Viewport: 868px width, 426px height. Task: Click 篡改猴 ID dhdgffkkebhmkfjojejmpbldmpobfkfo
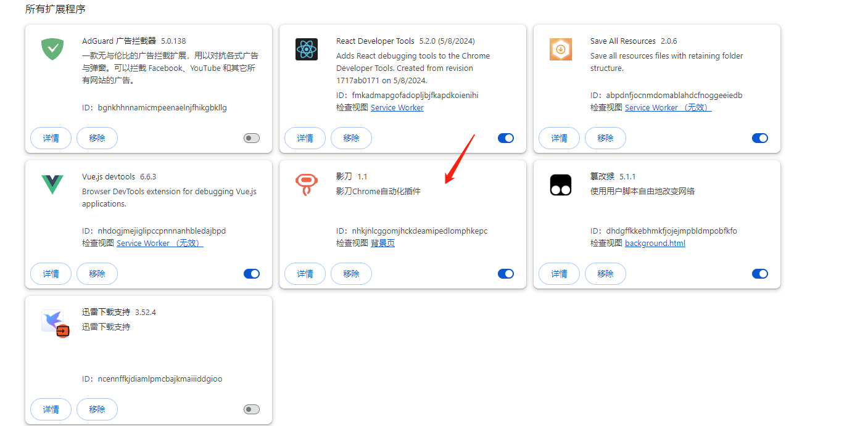664,231
